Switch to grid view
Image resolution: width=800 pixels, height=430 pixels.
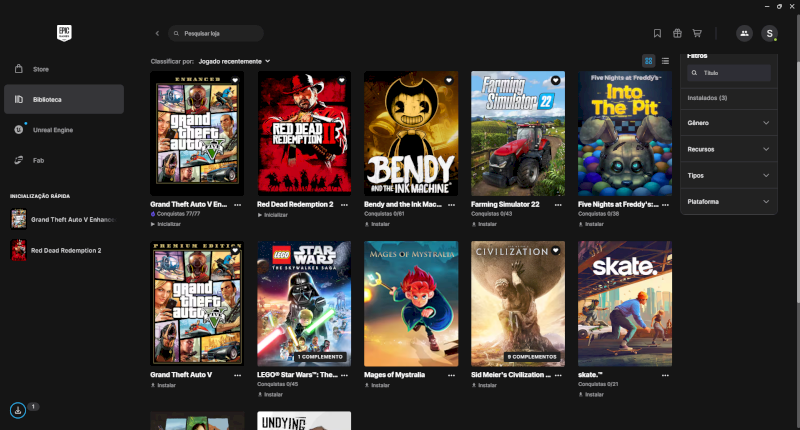(x=648, y=61)
